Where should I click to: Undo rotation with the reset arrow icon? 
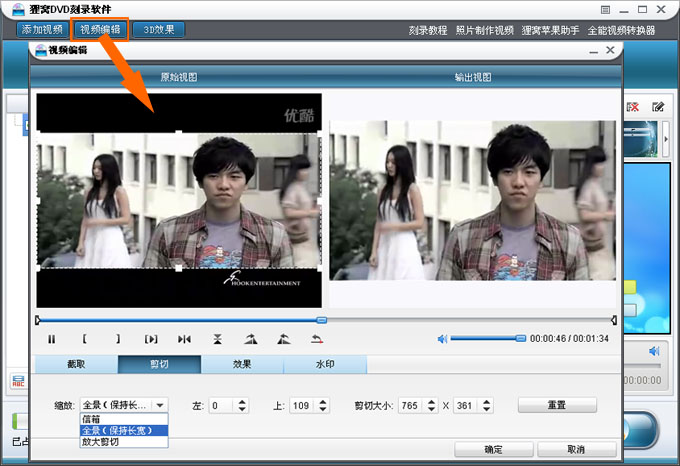pyautogui.click(x=317, y=339)
